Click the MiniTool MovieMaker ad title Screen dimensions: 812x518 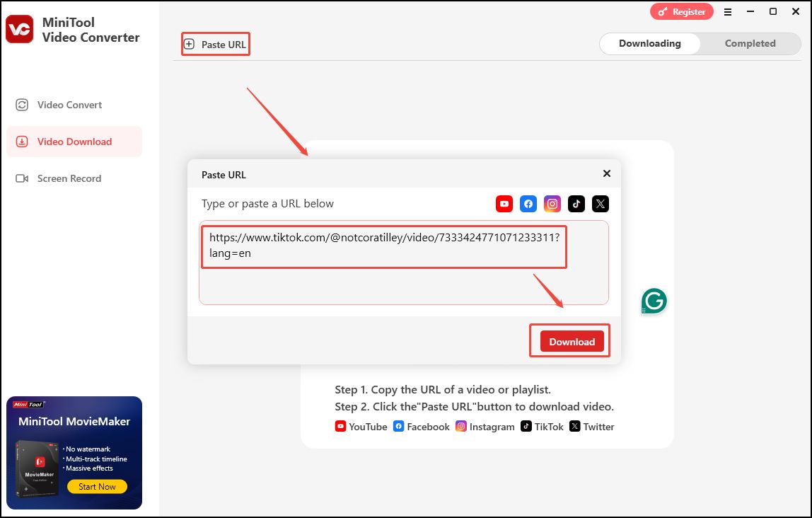[x=74, y=421]
